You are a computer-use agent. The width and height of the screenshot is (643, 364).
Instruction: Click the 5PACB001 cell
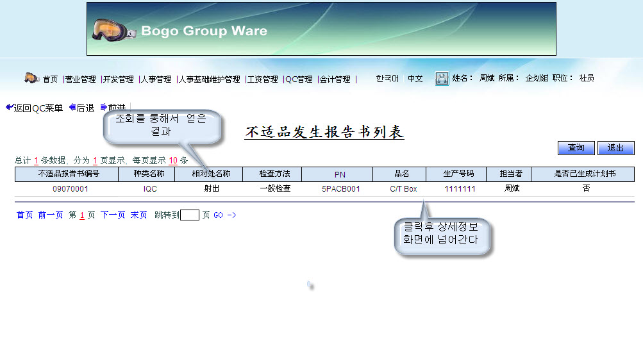click(x=341, y=189)
